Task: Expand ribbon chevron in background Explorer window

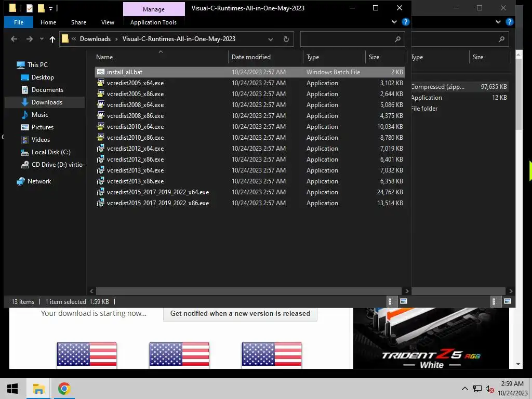Action: coord(498,22)
